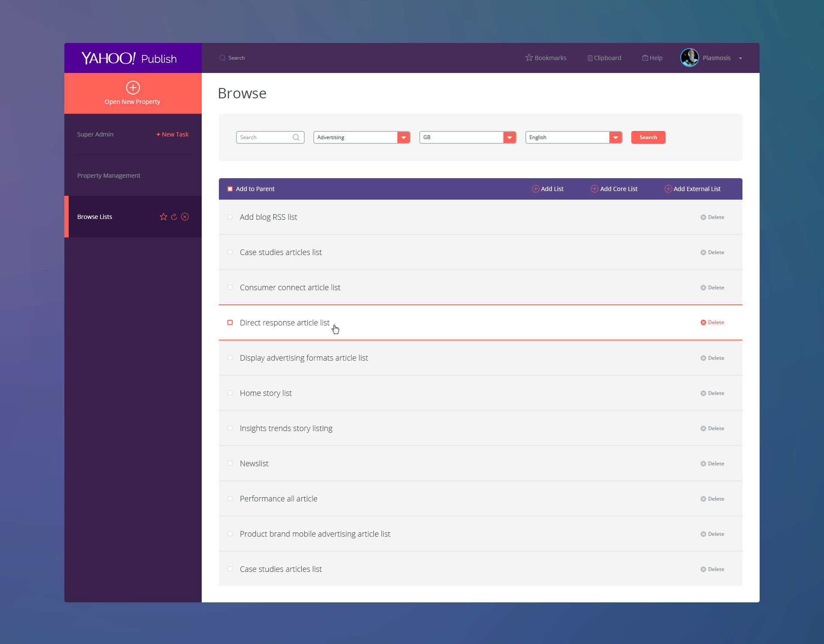Open Property Management in sidebar

tap(109, 176)
